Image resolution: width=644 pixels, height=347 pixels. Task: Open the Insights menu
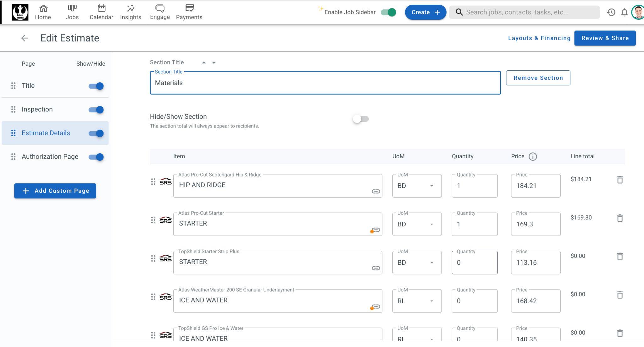click(x=130, y=12)
